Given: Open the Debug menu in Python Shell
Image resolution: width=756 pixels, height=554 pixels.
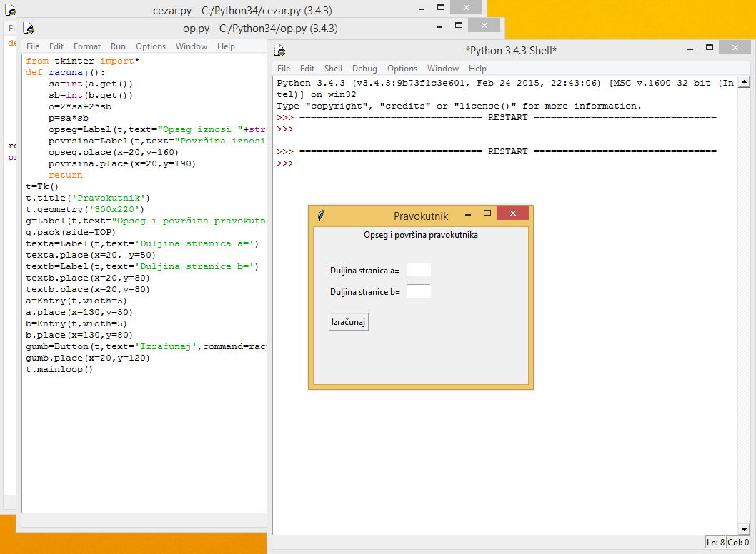Looking at the screenshot, I should pyautogui.click(x=364, y=69).
